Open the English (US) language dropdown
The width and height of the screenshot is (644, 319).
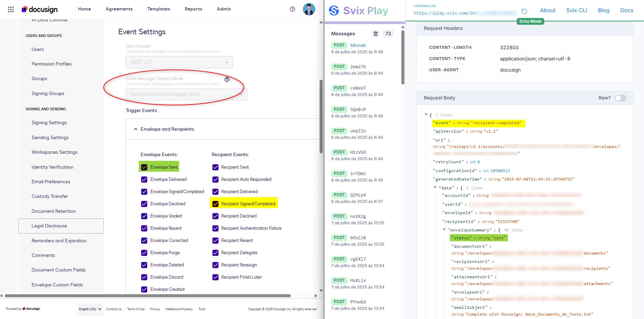pyautogui.click(x=90, y=309)
